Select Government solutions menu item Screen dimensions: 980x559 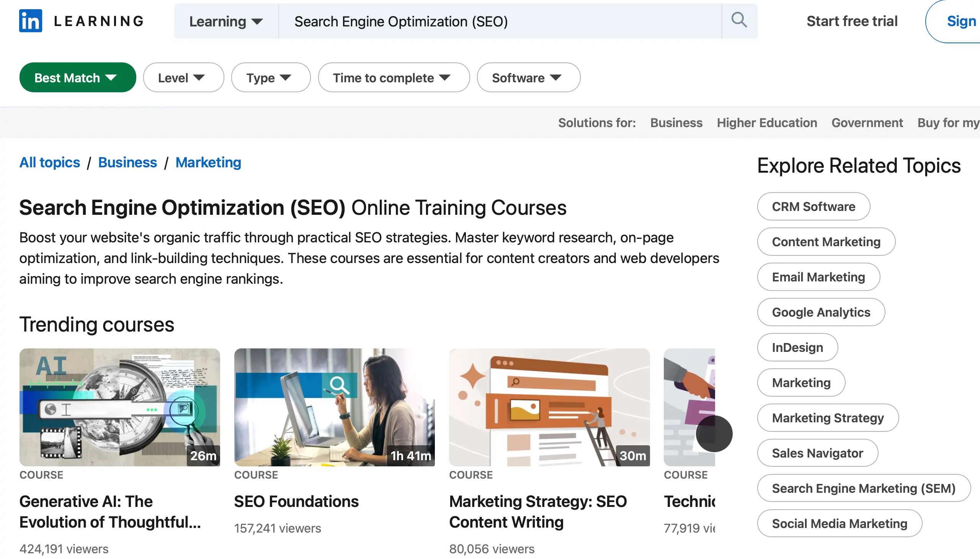click(x=867, y=123)
